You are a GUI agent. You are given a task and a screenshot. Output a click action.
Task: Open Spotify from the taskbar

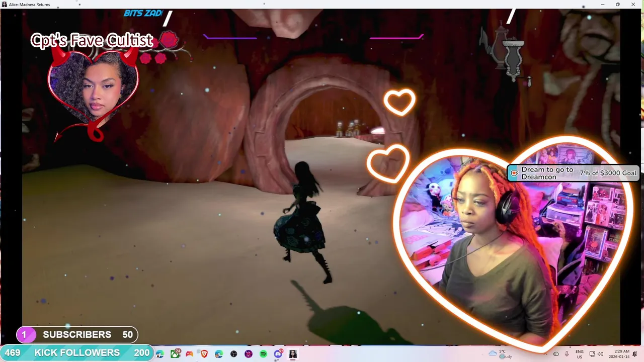tap(263, 354)
